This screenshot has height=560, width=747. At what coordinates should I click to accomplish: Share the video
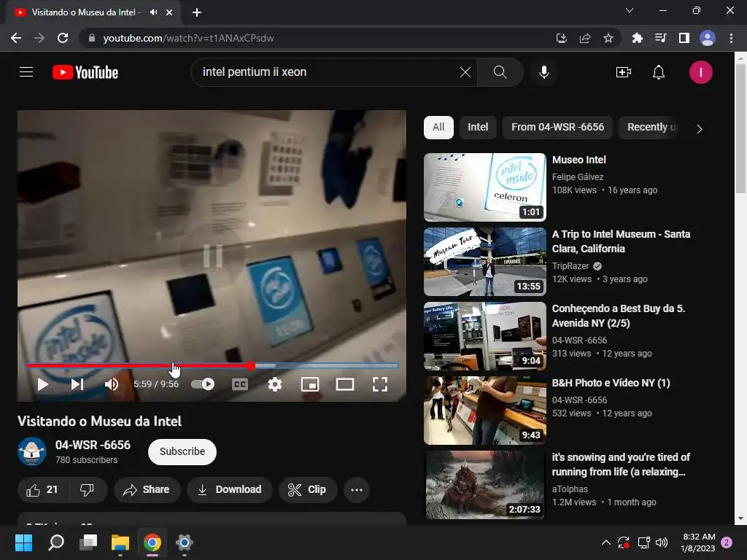[x=147, y=489]
